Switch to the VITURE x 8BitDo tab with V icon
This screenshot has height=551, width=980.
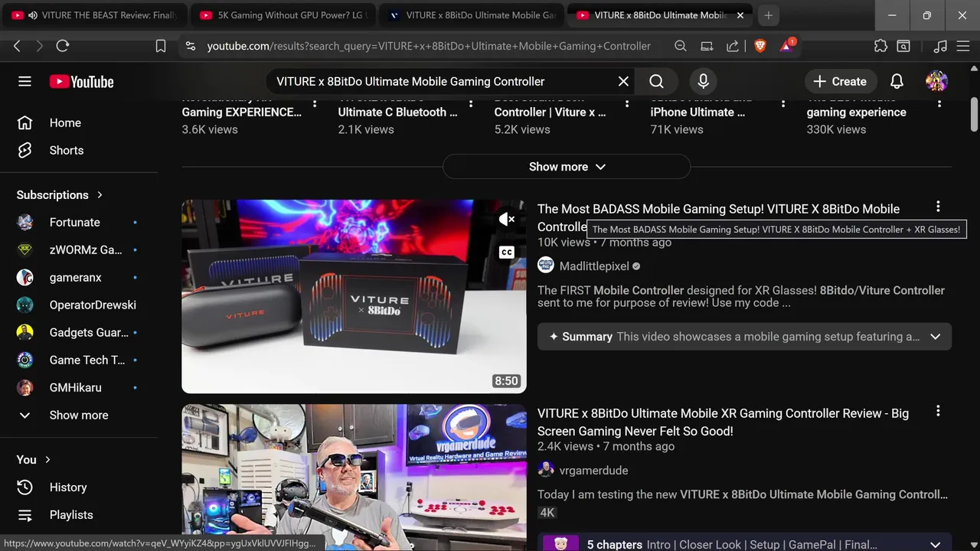(472, 15)
